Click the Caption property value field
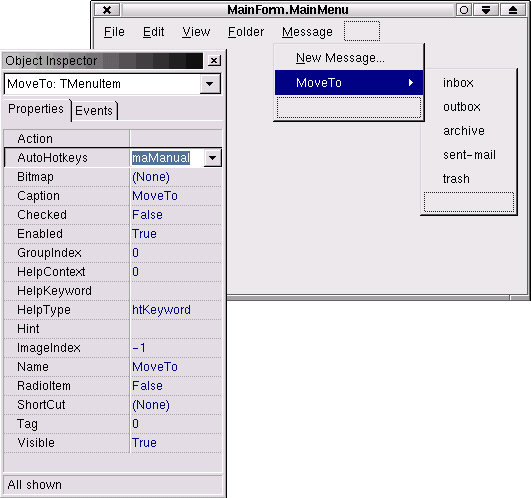531x498 pixels. click(x=175, y=196)
